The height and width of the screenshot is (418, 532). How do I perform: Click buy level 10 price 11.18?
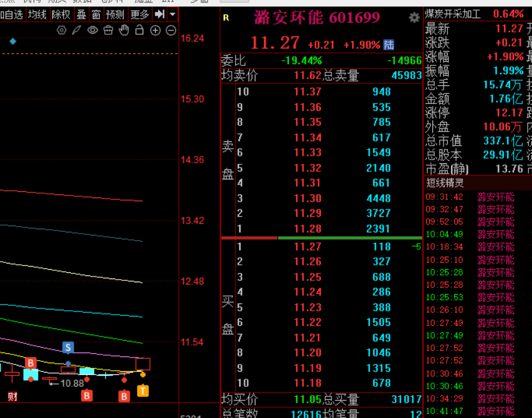307,383
